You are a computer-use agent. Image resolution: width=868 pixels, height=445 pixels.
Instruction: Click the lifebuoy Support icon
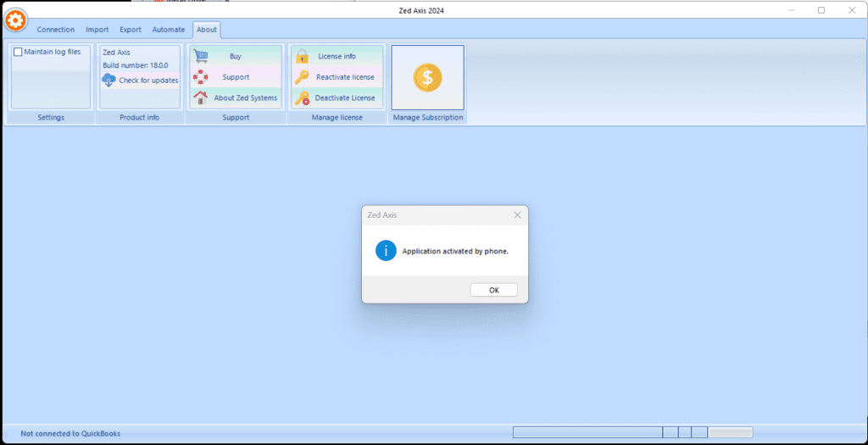[200, 77]
